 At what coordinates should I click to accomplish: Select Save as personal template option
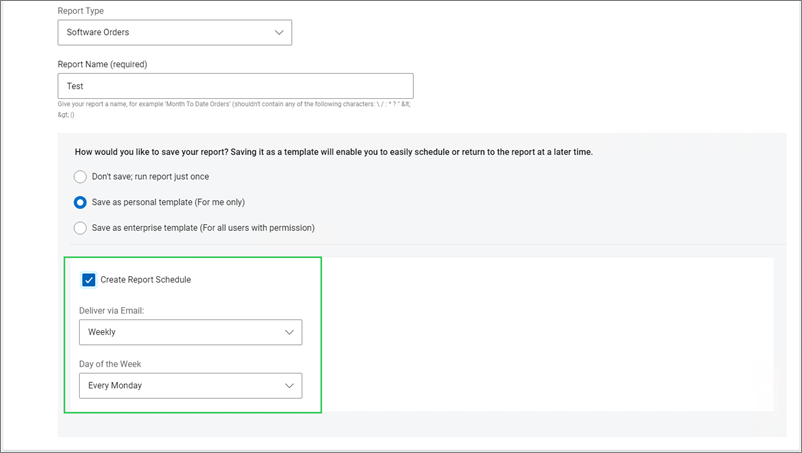(80, 202)
